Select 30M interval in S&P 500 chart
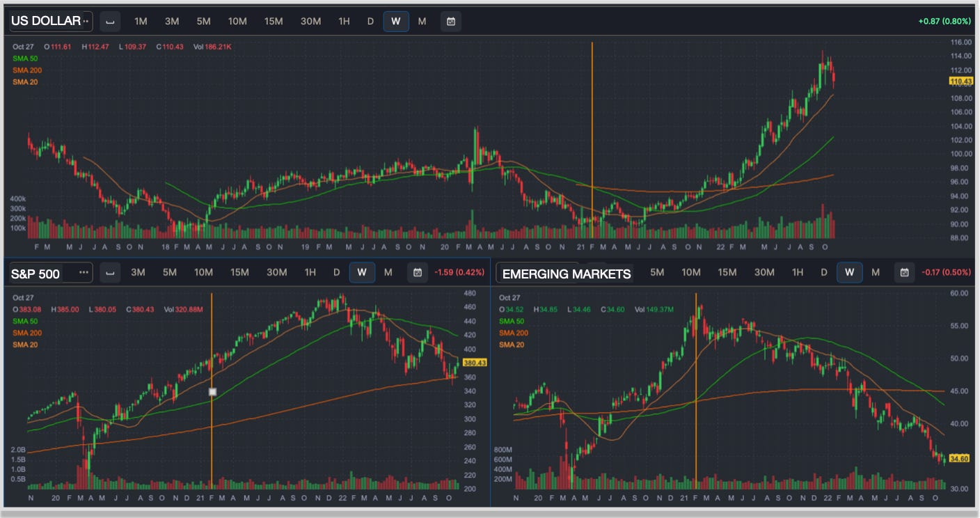 (277, 272)
